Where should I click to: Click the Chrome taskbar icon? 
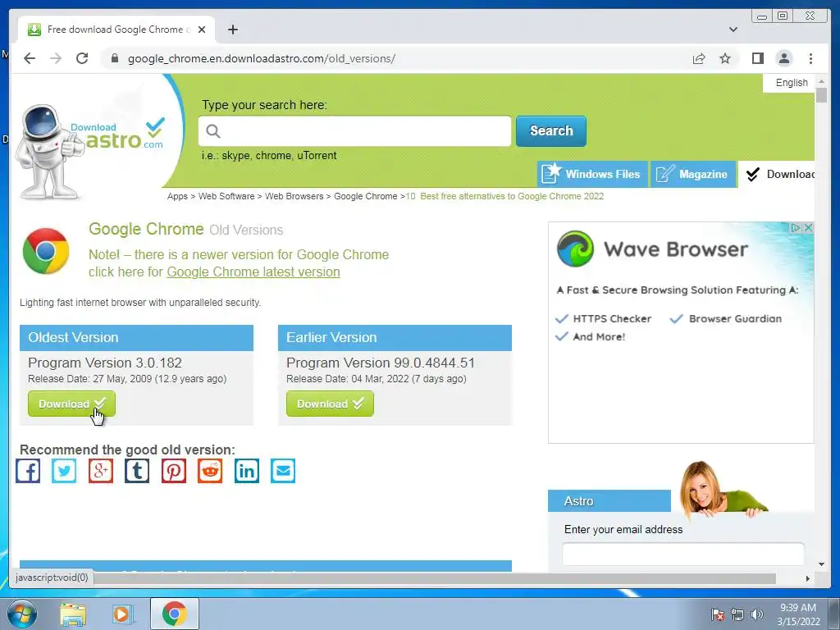tap(175, 614)
